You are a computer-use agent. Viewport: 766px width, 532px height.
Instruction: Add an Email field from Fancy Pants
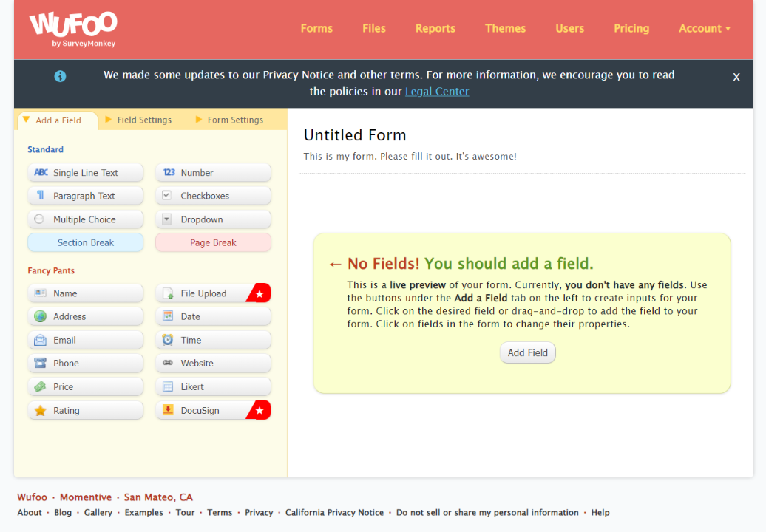85,340
